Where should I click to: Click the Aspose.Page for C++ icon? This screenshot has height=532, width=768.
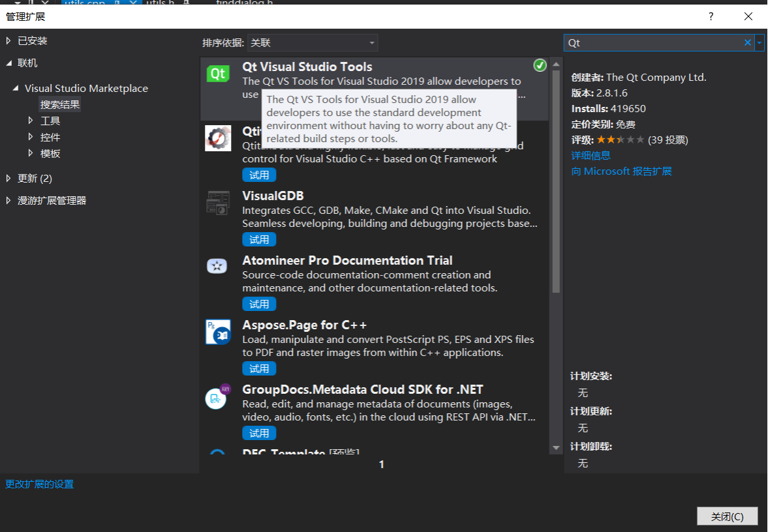pyautogui.click(x=218, y=332)
